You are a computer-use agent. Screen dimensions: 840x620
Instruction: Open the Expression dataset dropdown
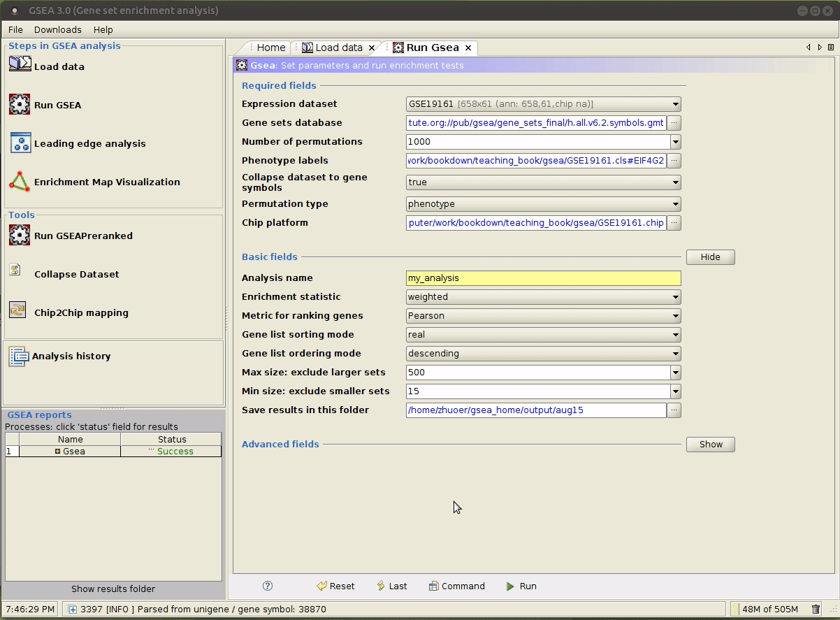[675, 104]
